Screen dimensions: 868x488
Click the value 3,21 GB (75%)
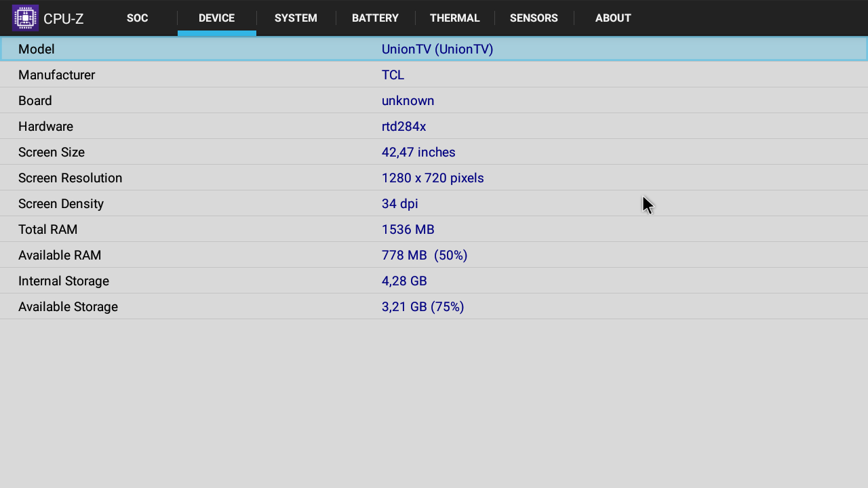click(x=422, y=307)
